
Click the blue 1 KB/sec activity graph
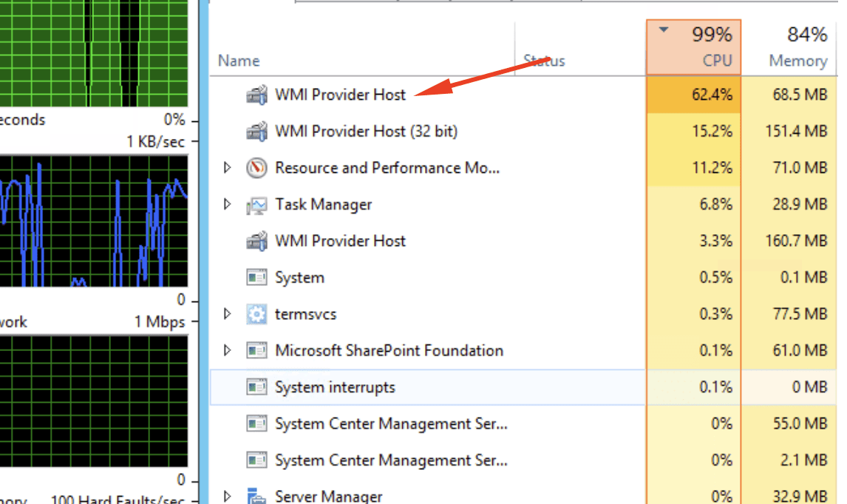click(x=94, y=221)
